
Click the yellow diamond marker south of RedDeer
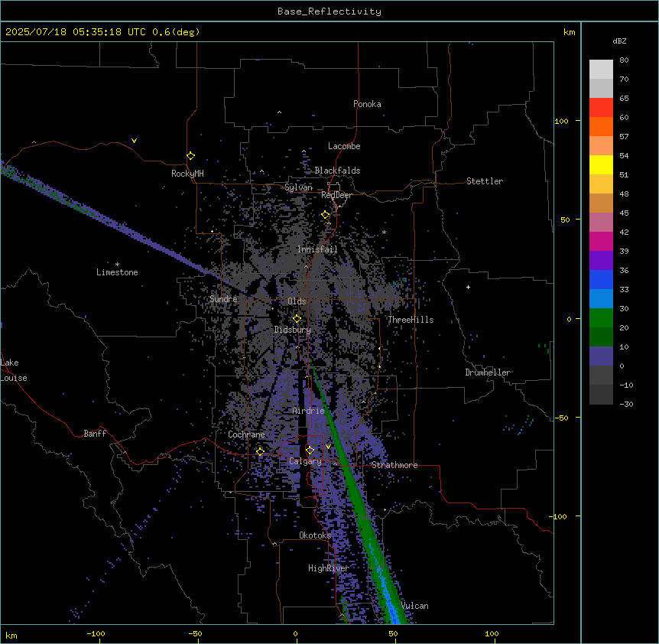pos(326,215)
